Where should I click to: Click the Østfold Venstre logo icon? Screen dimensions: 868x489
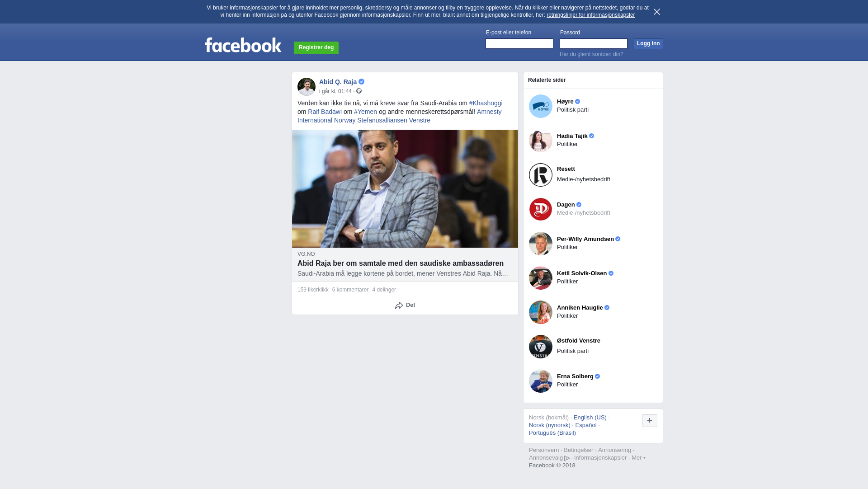541,347
